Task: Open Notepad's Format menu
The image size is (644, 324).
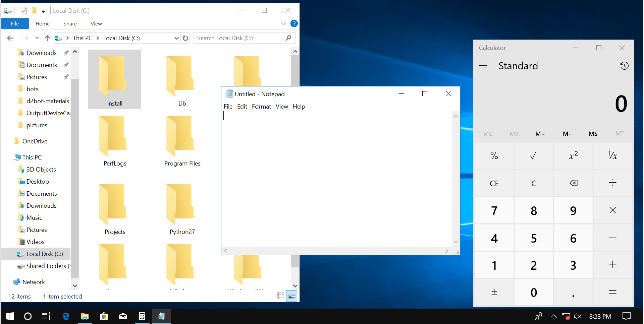Action: tap(261, 107)
